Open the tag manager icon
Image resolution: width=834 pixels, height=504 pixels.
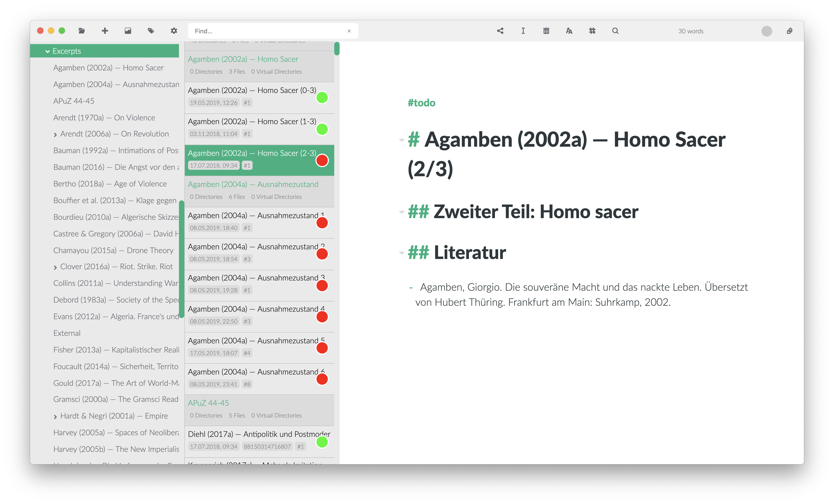coord(151,31)
